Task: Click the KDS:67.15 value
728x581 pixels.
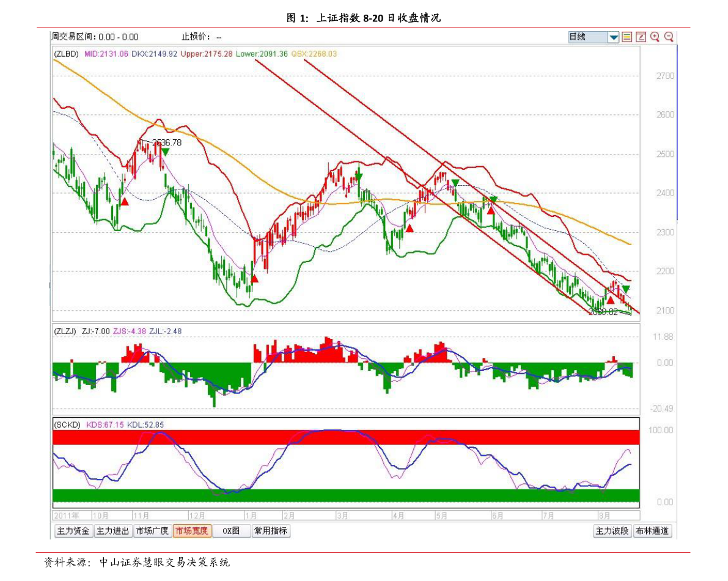Action: (105, 425)
